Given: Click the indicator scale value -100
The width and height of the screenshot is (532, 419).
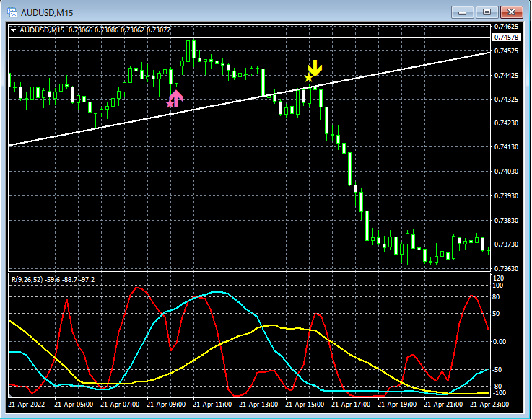Looking at the screenshot, I should tap(498, 393).
